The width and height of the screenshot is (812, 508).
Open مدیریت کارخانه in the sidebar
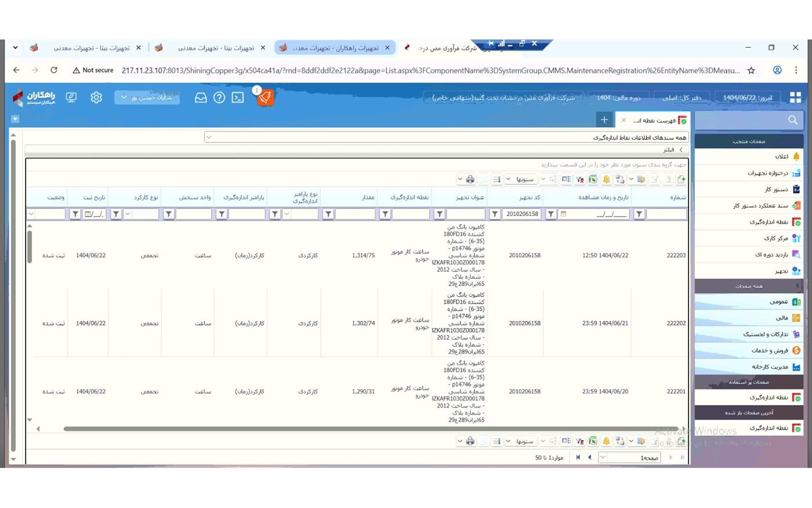click(x=749, y=366)
